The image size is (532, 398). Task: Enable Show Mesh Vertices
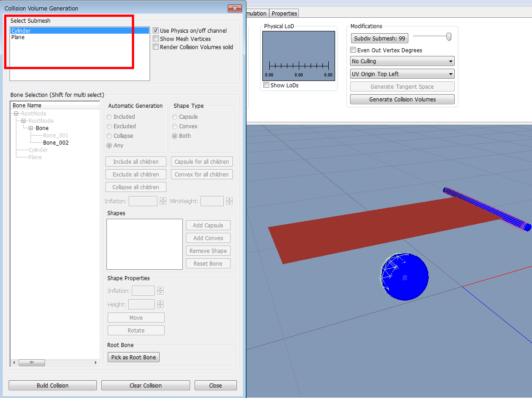coord(156,39)
